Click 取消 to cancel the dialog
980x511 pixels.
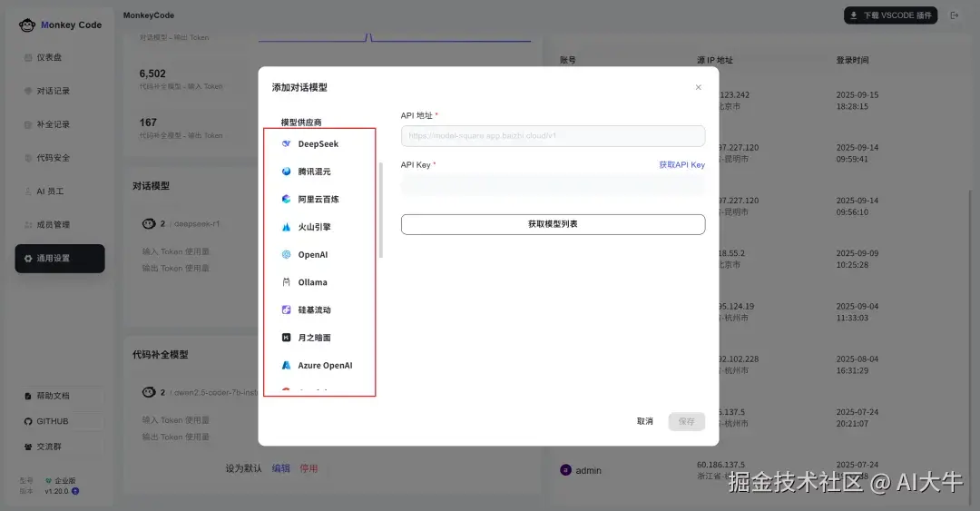click(645, 421)
